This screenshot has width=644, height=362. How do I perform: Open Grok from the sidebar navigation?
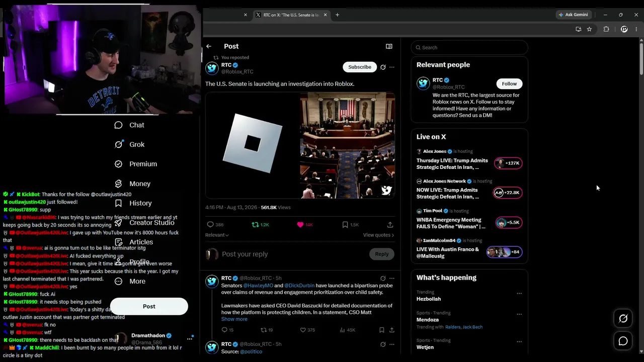point(129,145)
